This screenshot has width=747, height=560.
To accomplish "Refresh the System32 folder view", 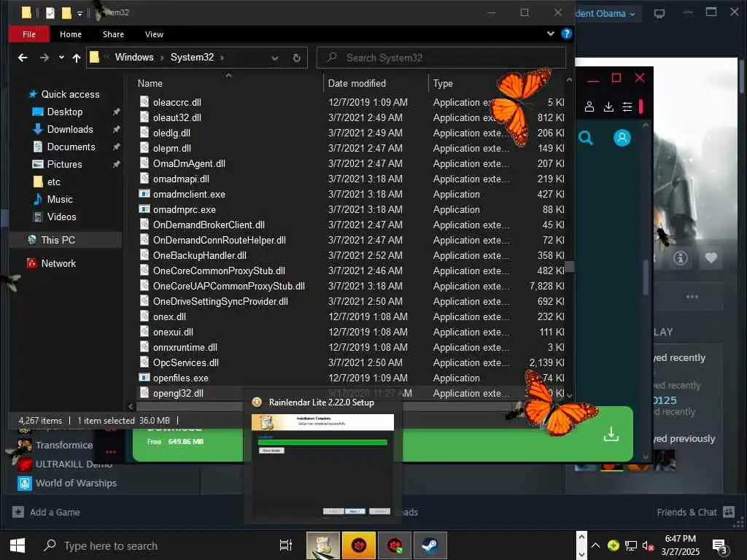I will click(x=296, y=58).
